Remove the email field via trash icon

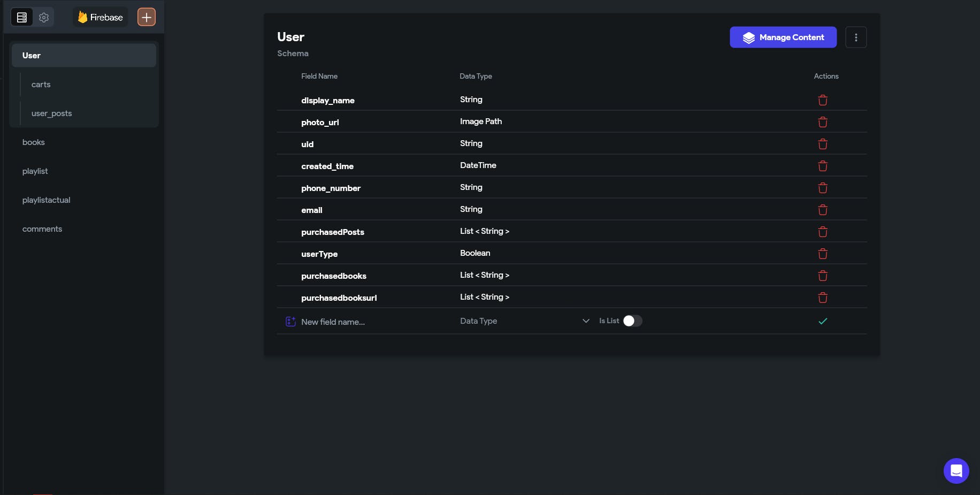(x=823, y=210)
